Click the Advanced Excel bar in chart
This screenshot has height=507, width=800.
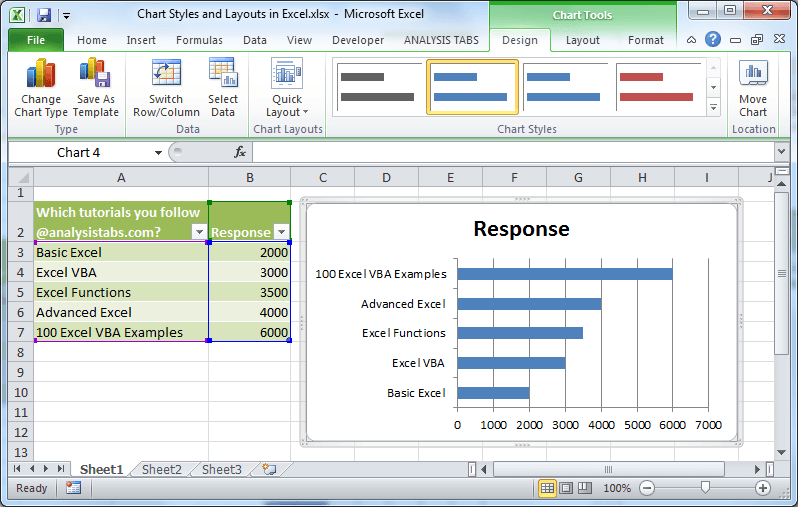click(529, 304)
